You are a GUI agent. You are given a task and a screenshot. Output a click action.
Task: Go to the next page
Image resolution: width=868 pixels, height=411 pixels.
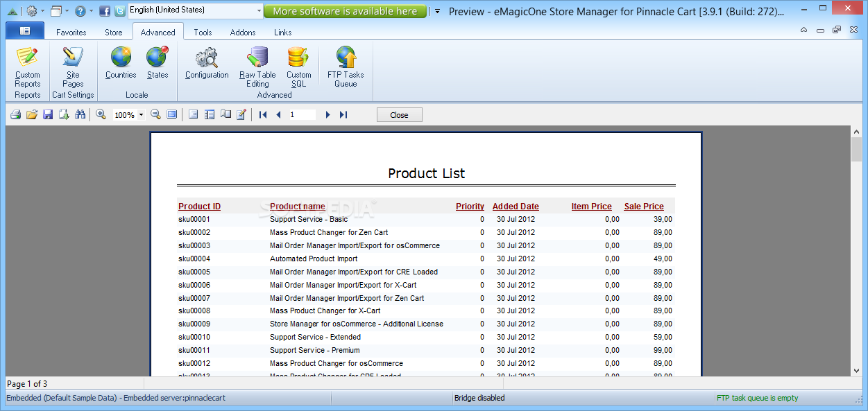327,114
